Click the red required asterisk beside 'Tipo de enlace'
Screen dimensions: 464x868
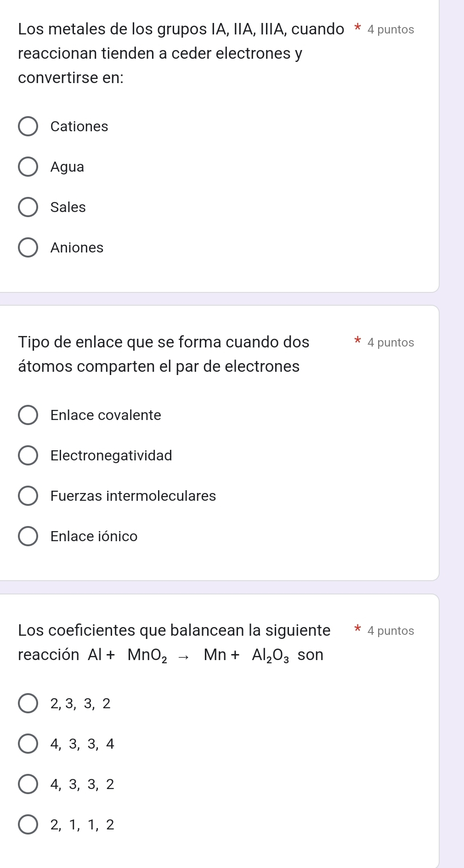(357, 341)
